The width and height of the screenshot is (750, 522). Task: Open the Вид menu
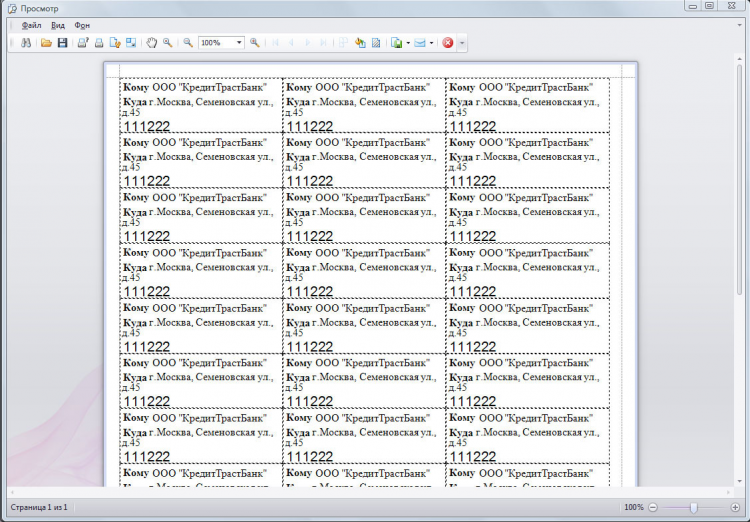pyautogui.click(x=58, y=24)
